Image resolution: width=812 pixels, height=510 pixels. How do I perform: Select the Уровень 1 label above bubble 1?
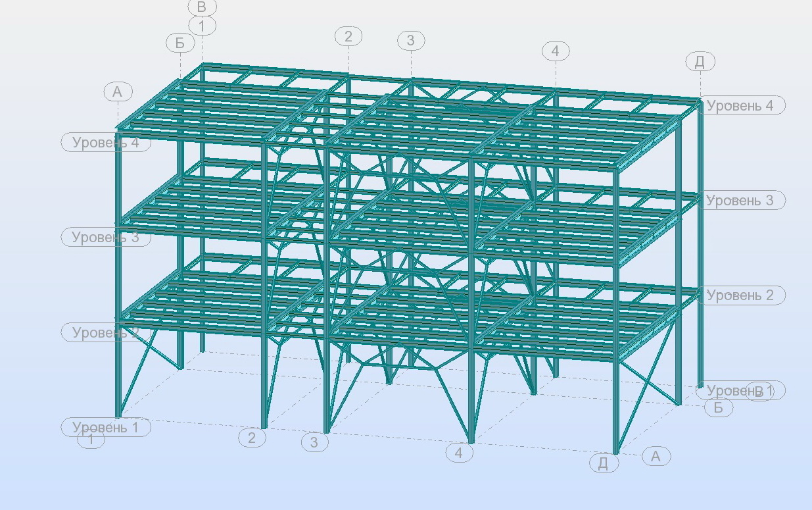click(106, 427)
